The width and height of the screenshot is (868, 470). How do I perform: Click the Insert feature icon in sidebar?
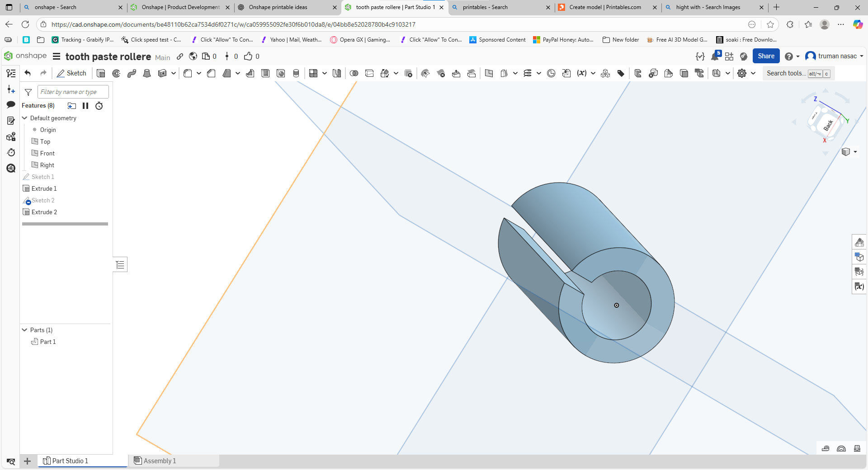click(x=11, y=89)
